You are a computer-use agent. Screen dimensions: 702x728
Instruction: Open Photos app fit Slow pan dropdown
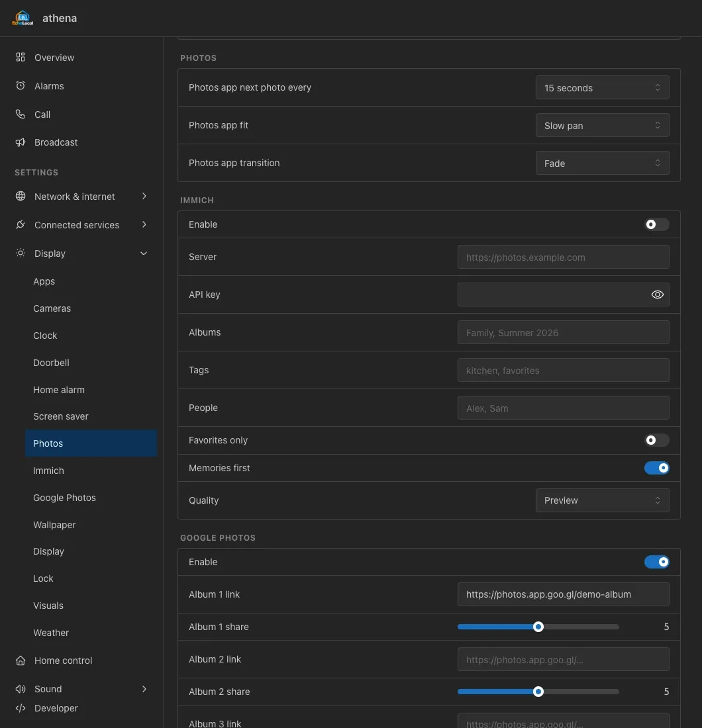point(602,125)
